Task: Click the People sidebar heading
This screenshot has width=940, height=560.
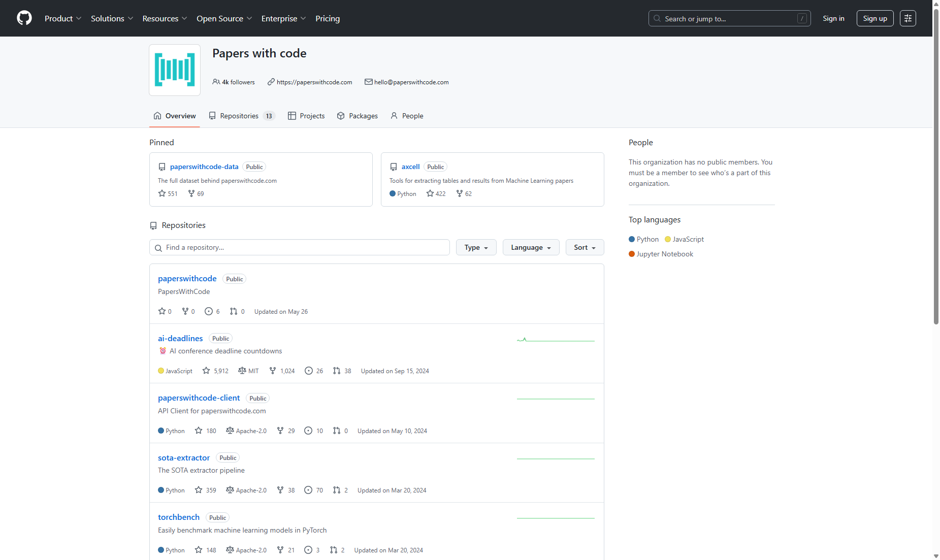Action: (640, 142)
